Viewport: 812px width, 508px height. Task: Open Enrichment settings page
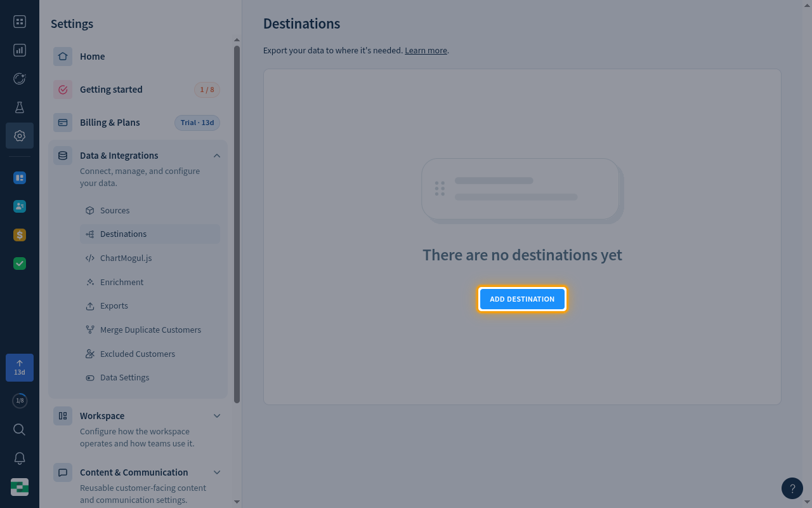[x=150, y=282]
